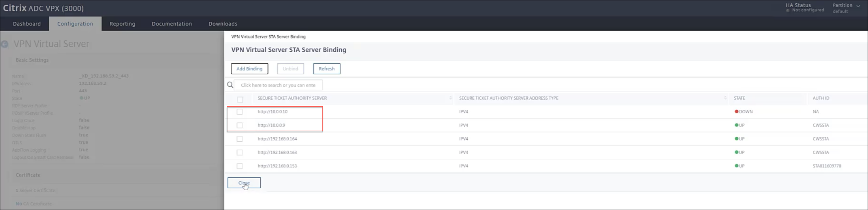Click the VPN Virtual Server STA Server Binding breadcrumb
The image size is (868, 210).
(268, 37)
